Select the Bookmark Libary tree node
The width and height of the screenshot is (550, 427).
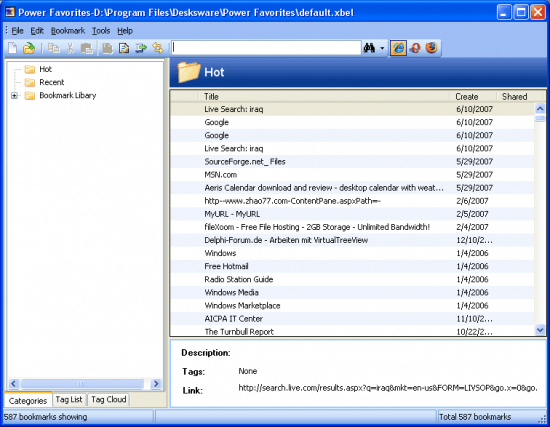point(68,95)
